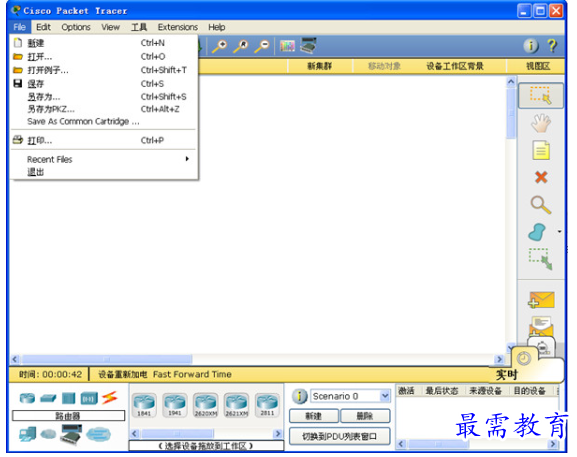Choose 退出 to exit the application
The image size is (577, 457).
click(104, 172)
